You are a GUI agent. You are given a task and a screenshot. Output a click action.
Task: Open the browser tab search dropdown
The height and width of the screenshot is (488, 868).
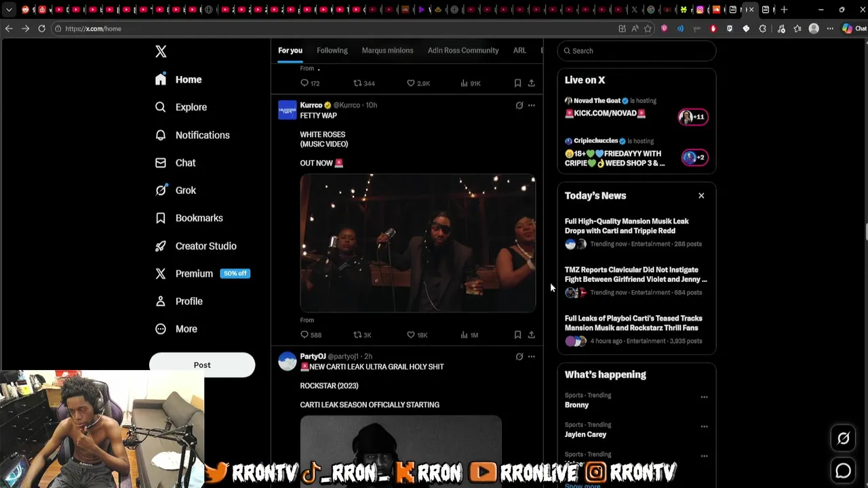[9, 9]
